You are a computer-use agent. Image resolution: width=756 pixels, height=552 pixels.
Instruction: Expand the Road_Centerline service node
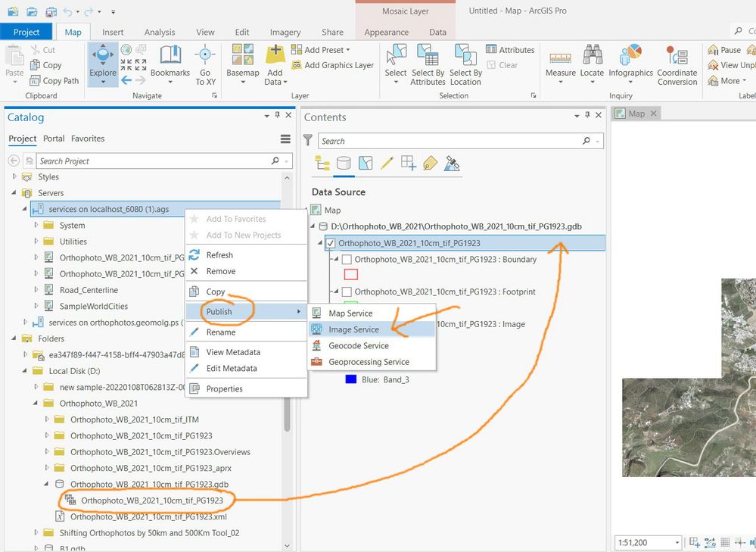pyautogui.click(x=36, y=290)
